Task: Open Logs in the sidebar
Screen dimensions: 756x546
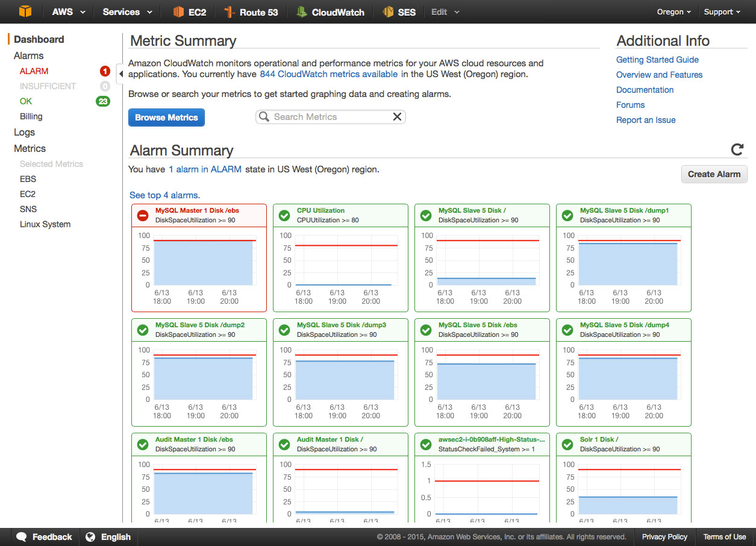Action: click(25, 133)
